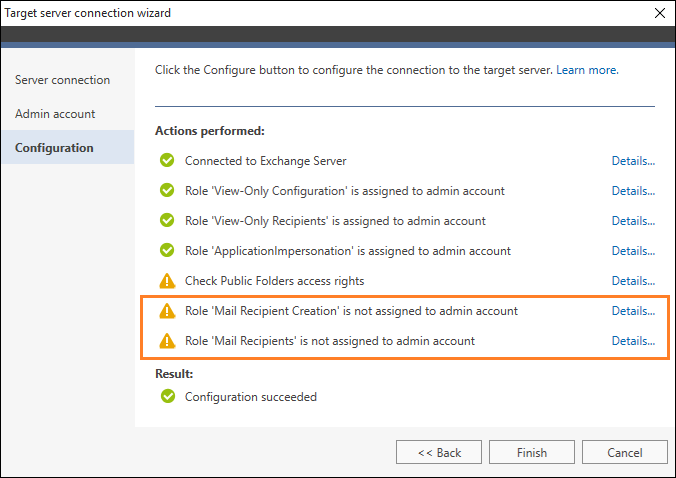
Task: Click green check icon for View-Only Configuration role
Action: (x=167, y=190)
